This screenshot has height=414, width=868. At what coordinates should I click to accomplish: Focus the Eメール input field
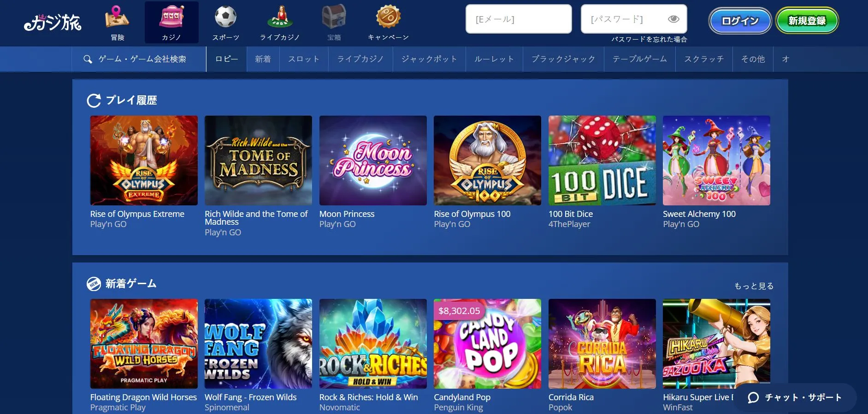519,19
